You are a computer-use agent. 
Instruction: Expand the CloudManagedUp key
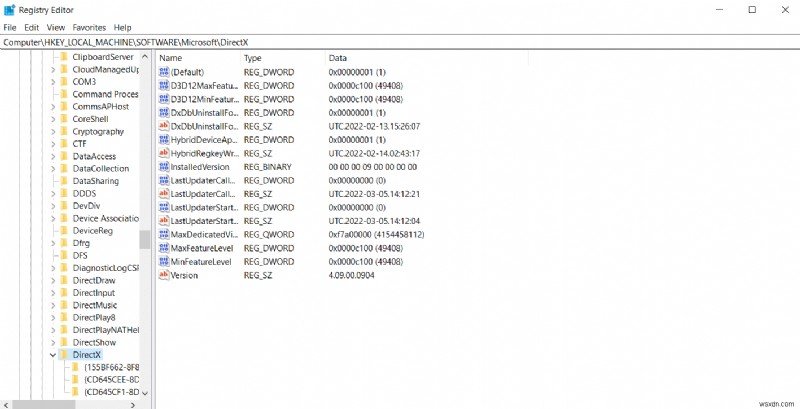[53, 69]
